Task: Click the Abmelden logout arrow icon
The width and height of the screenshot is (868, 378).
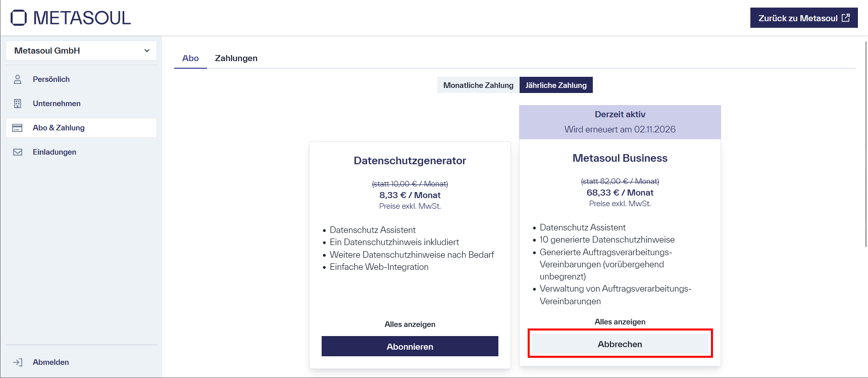Action: (18, 362)
